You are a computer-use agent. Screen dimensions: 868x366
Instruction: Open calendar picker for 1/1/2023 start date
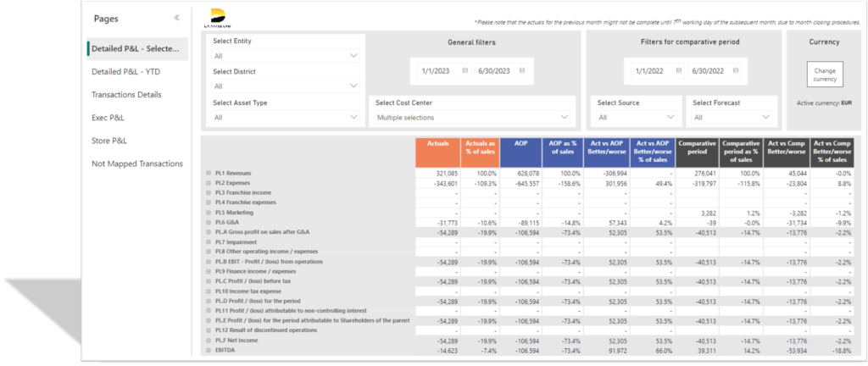(x=465, y=71)
